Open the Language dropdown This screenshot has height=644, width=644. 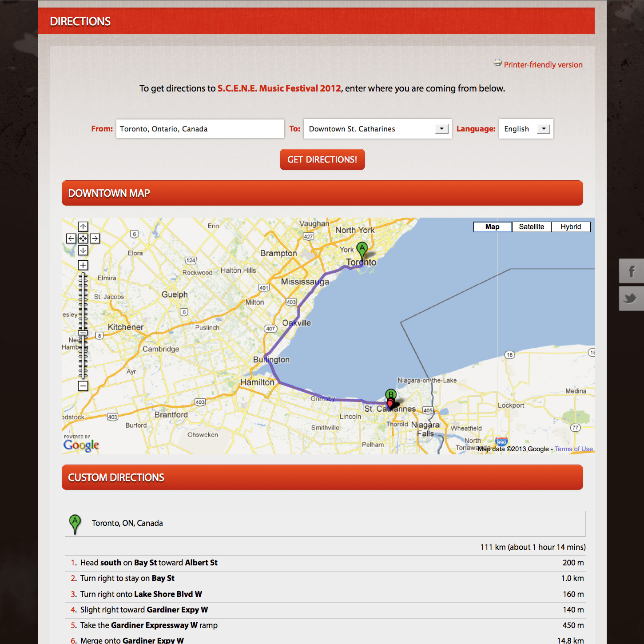[x=526, y=129]
